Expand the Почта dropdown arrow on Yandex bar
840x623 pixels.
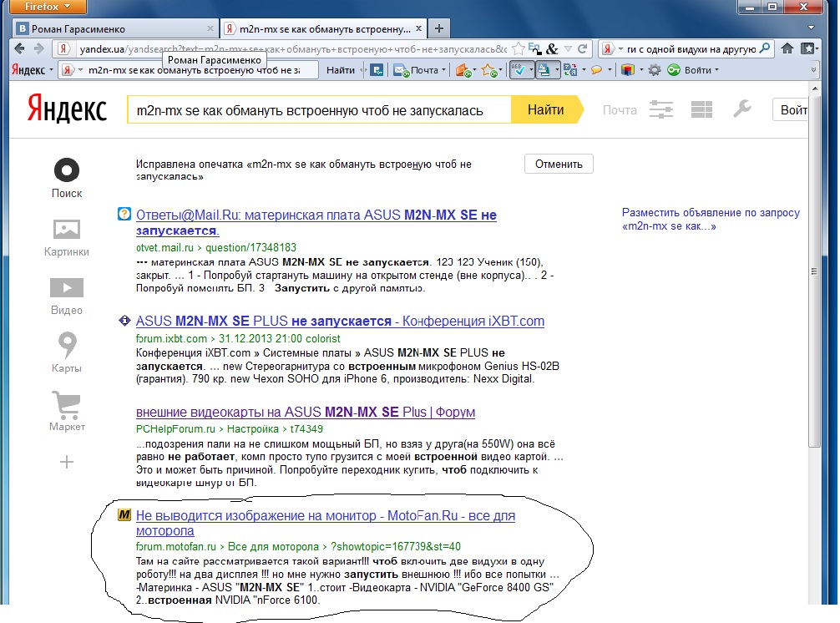[x=443, y=69]
